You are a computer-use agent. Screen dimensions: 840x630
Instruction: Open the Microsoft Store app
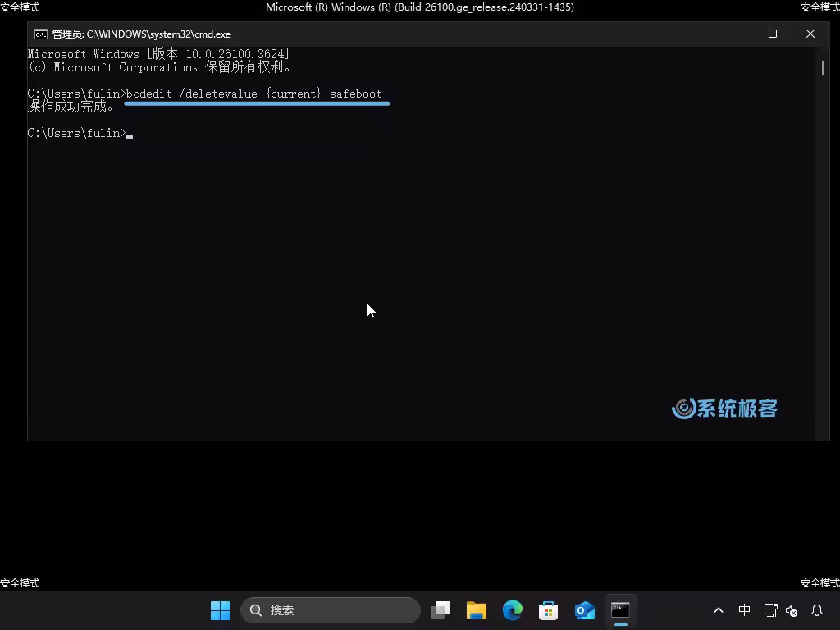548,610
